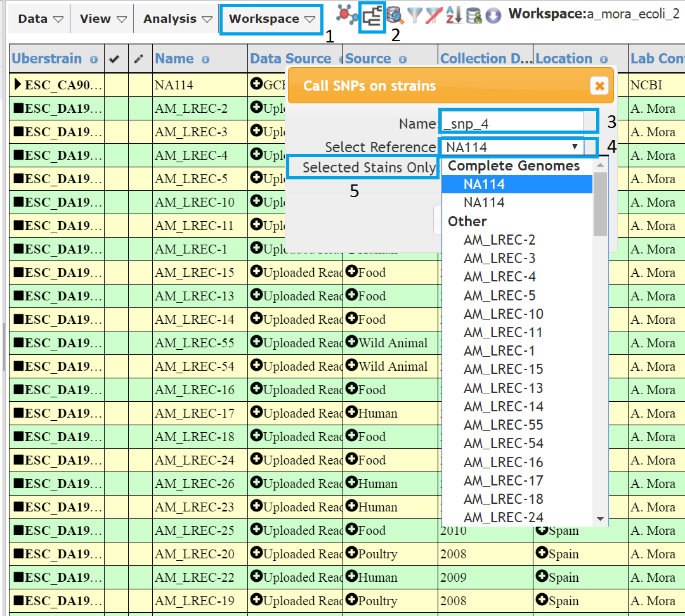Click the NCBI lab contact cell
The image size is (685, 616).
click(x=656, y=85)
